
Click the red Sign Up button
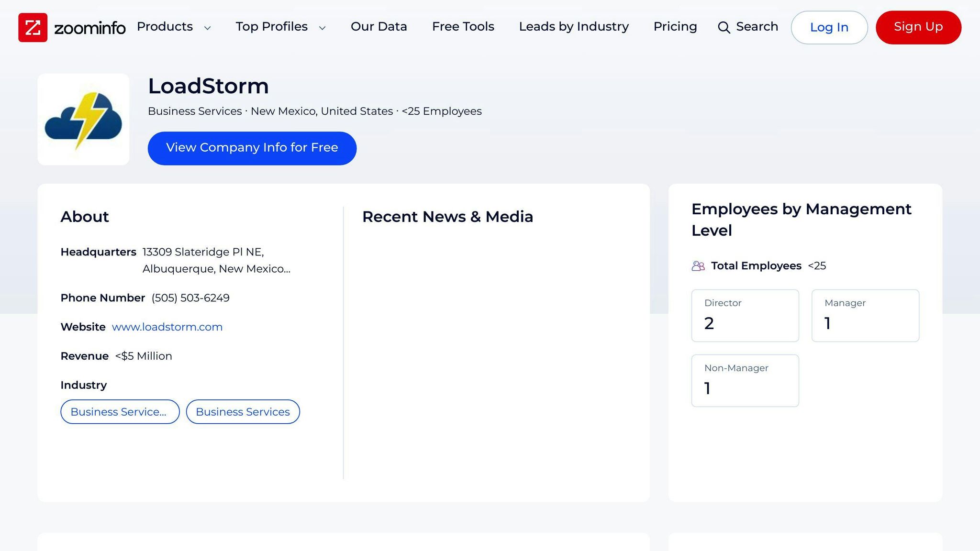(918, 27)
